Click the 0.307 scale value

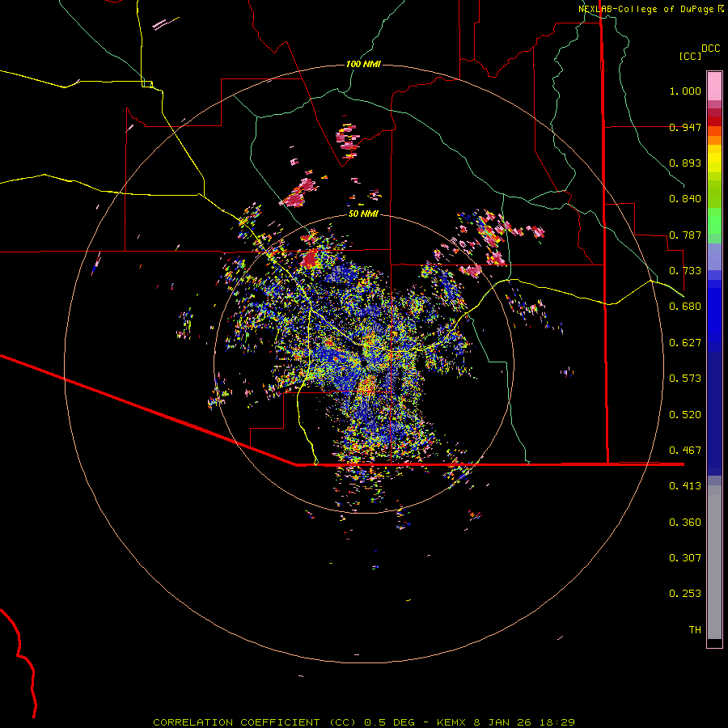pyautogui.click(x=685, y=558)
